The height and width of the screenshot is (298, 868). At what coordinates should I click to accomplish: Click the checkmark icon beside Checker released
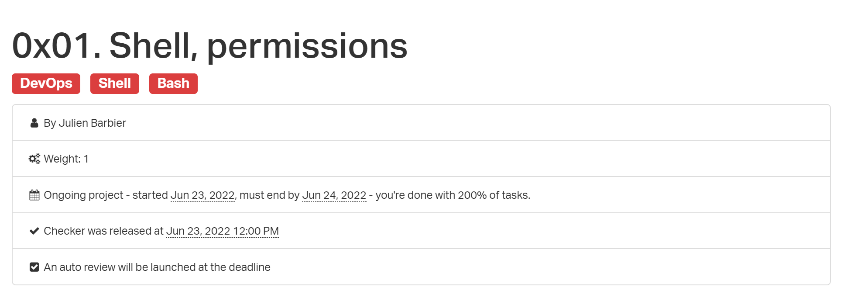[34, 231]
